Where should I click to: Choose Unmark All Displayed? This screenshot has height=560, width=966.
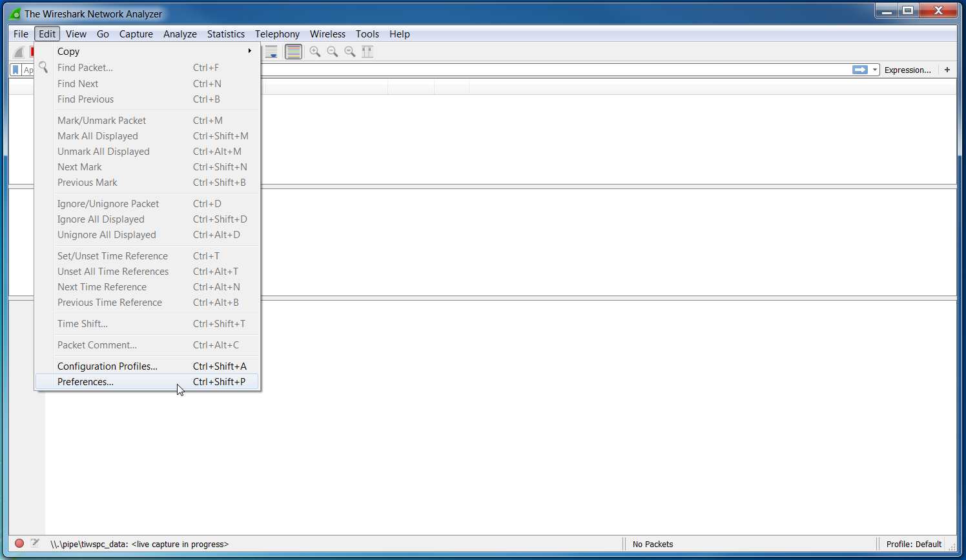click(x=148, y=152)
